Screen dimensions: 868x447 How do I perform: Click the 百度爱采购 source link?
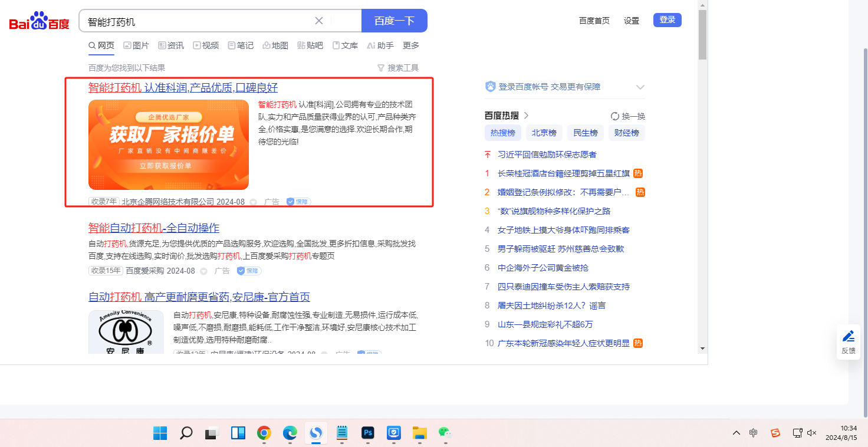[145, 271]
